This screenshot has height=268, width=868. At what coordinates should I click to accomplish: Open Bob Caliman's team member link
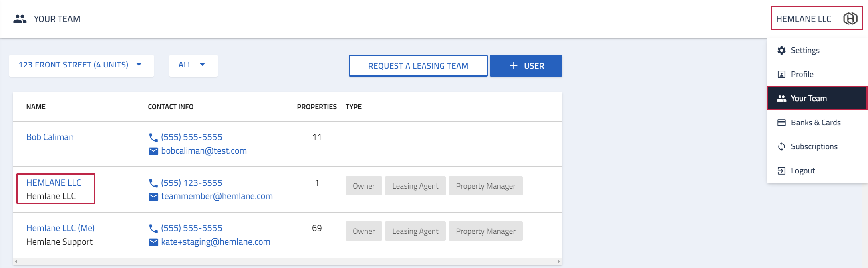(50, 137)
